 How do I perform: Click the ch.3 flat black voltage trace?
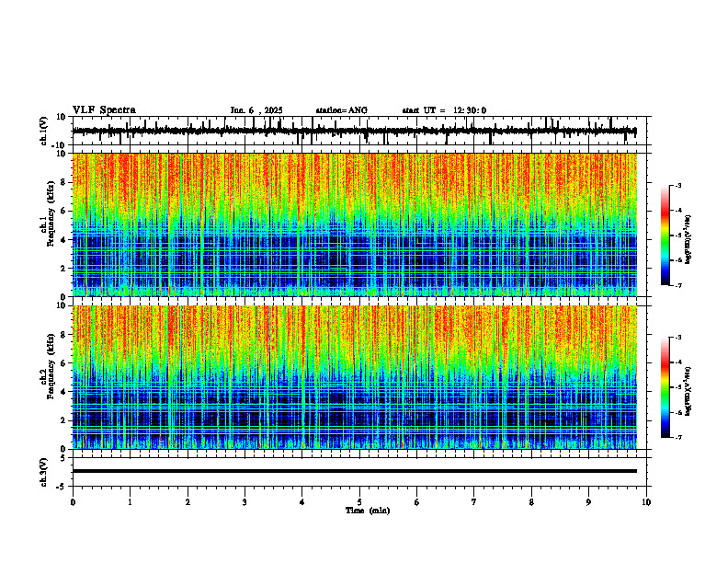(355, 471)
